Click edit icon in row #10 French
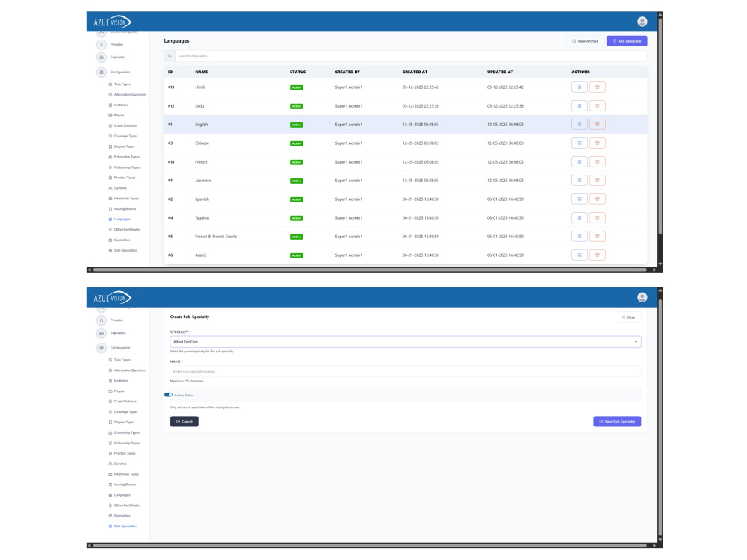747x560 pixels. coord(580,162)
